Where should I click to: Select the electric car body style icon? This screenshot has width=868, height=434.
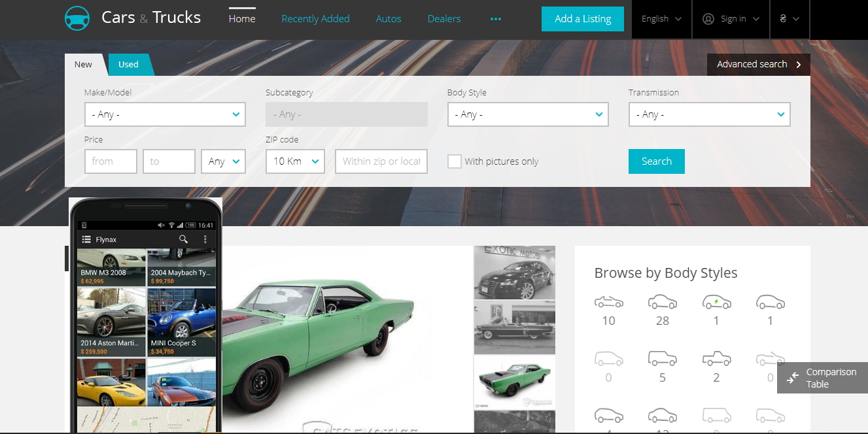tap(716, 302)
